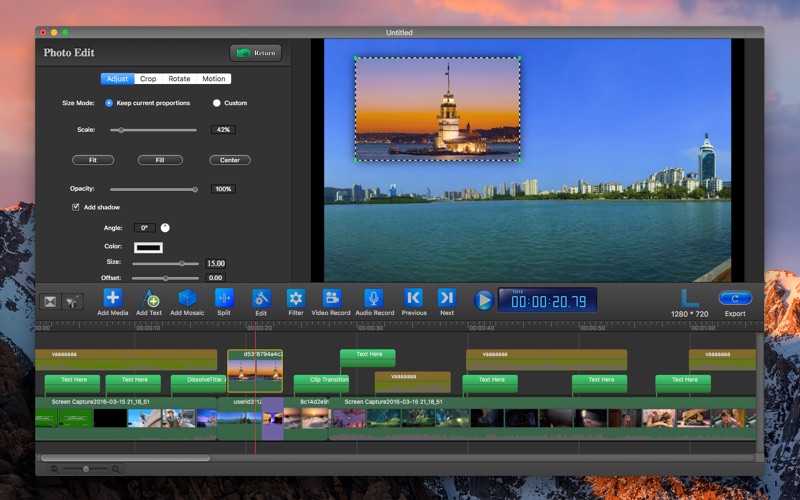Jump to Previous clip marker

413,298
